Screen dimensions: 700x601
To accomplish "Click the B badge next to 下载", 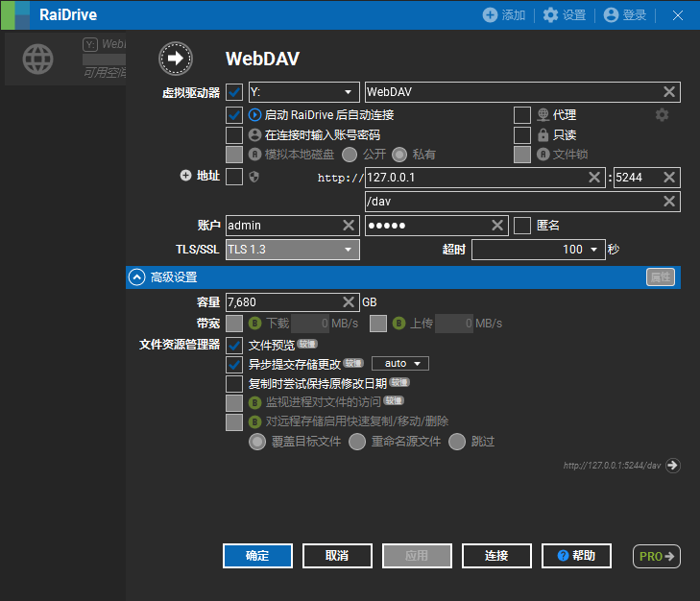I will [x=254, y=323].
